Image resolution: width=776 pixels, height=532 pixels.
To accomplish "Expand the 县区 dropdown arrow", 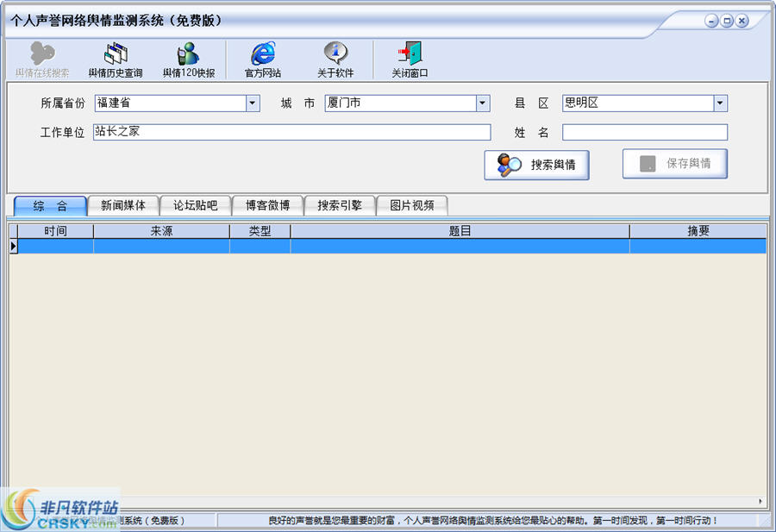I will [x=720, y=103].
